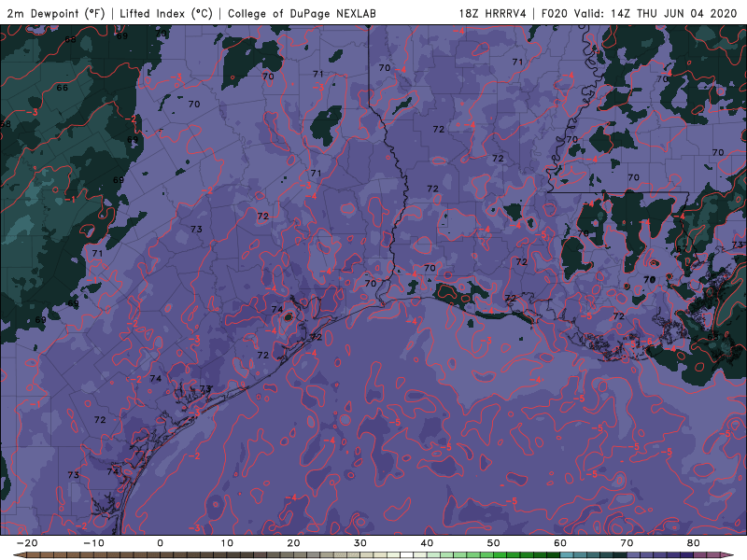Image resolution: width=747 pixels, height=560 pixels.
Task: Click the "67" dewpoint value on the map
Action: 682,249
